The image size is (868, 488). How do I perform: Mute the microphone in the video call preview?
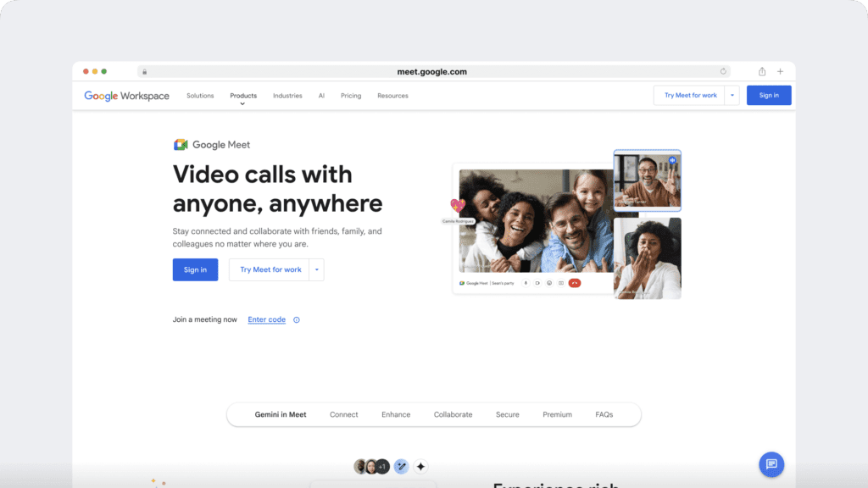[526, 283]
